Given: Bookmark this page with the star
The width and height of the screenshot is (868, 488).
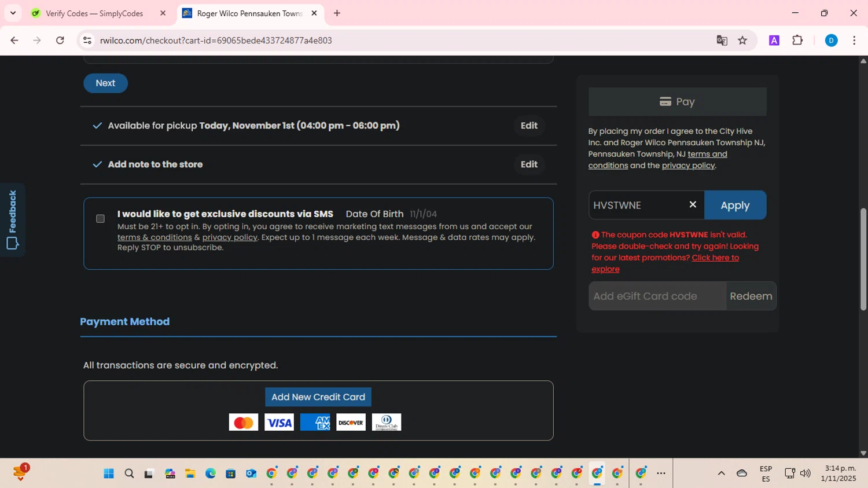Looking at the screenshot, I should click(742, 41).
